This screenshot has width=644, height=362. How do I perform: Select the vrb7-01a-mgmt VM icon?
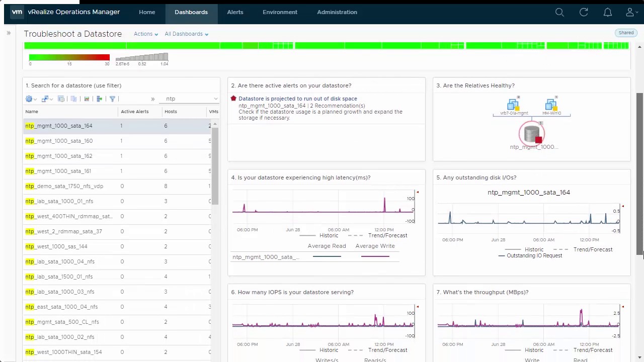pos(513,105)
